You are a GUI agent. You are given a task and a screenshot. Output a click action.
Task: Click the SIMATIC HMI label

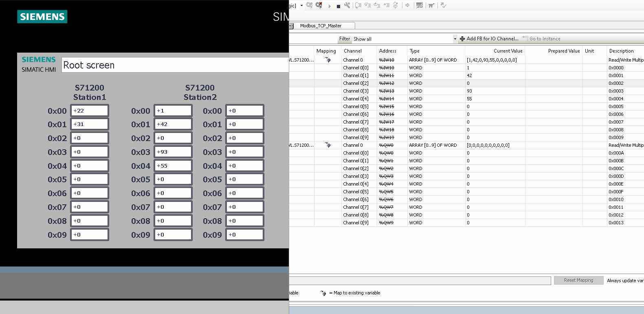coord(39,70)
